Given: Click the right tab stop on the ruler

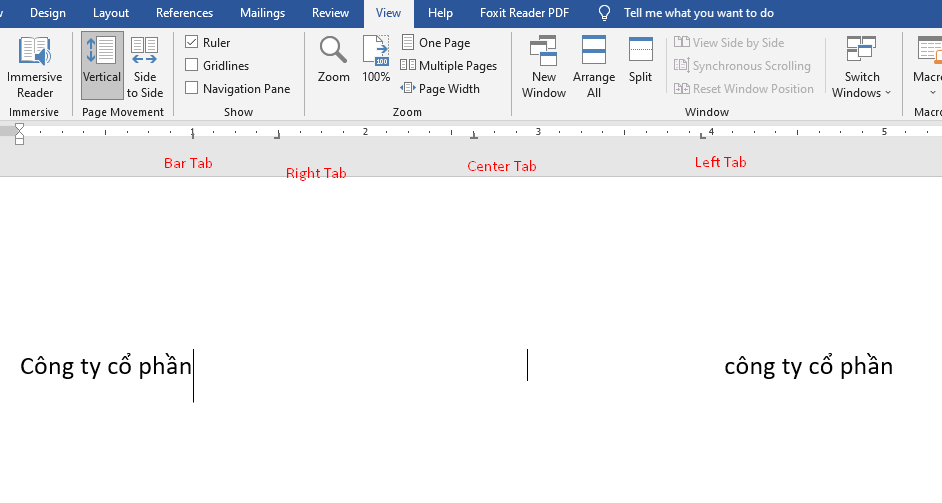Looking at the screenshot, I should 277,136.
